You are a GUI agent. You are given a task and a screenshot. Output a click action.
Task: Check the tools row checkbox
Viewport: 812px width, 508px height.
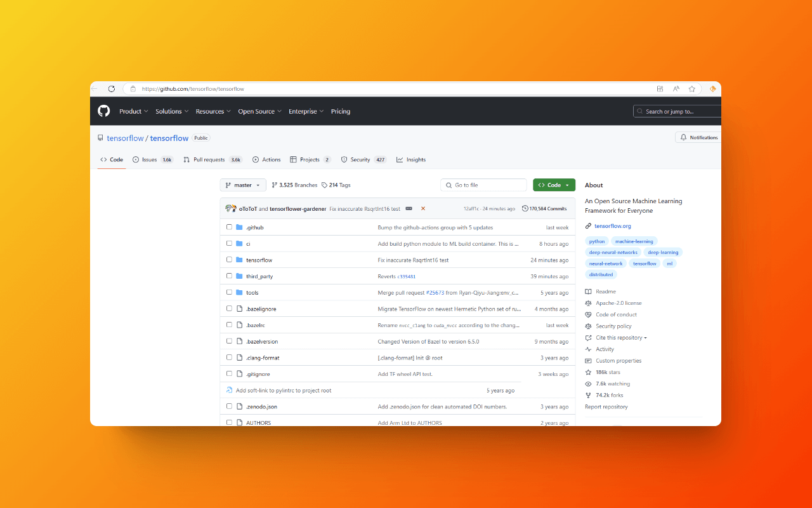(x=229, y=292)
